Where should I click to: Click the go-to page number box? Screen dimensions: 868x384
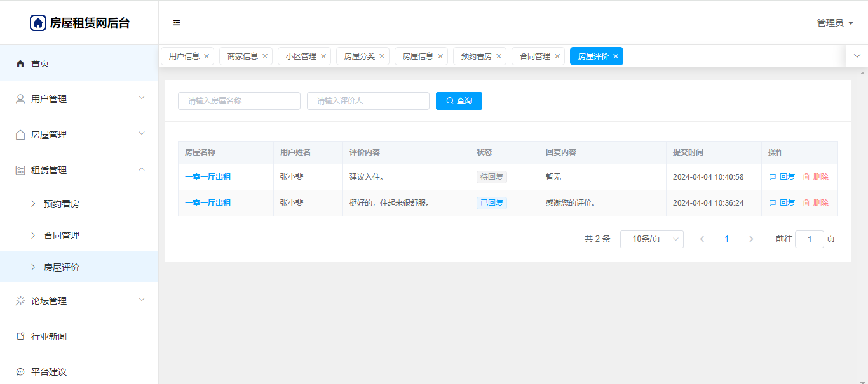tap(809, 239)
